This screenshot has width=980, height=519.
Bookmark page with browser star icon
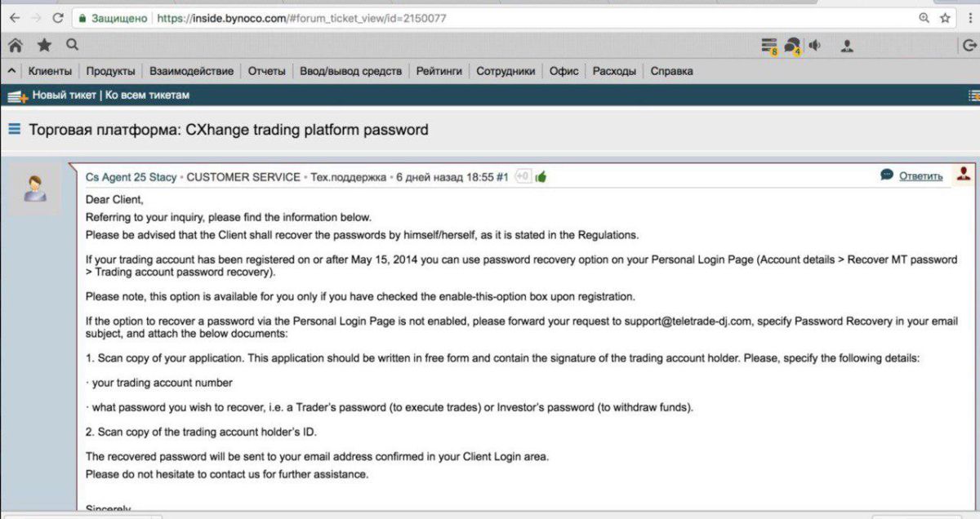click(x=945, y=17)
